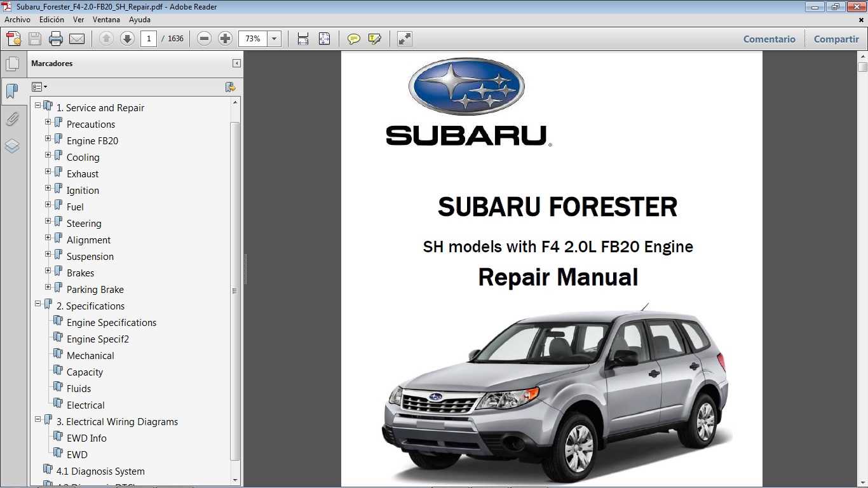Click bookmarks panel scroll up arrow

point(235,102)
